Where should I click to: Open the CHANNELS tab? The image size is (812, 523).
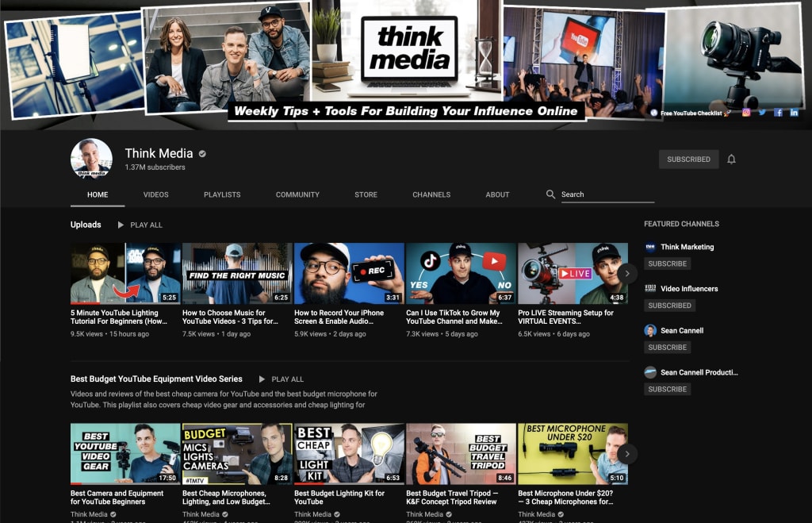click(x=431, y=194)
